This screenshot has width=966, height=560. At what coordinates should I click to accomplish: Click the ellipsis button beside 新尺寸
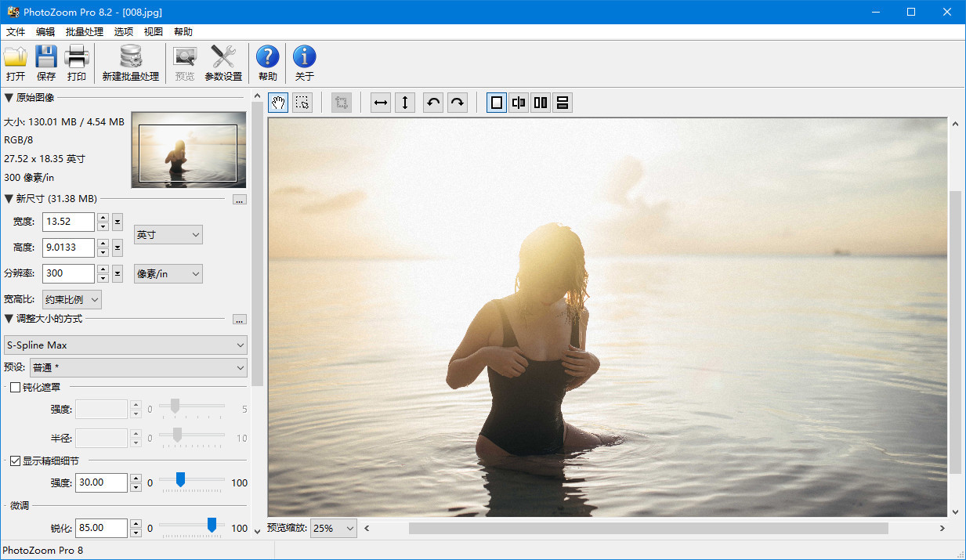coord(240,200)
